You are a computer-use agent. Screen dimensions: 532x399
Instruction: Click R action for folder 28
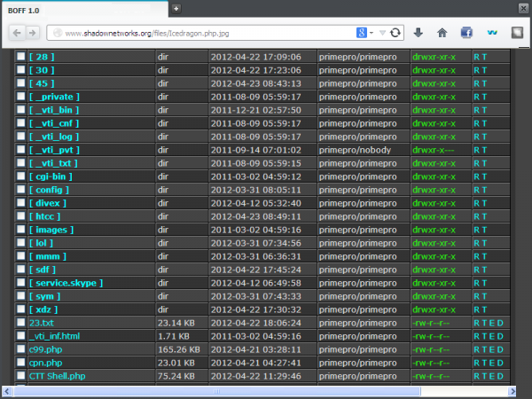click(477, 57)
